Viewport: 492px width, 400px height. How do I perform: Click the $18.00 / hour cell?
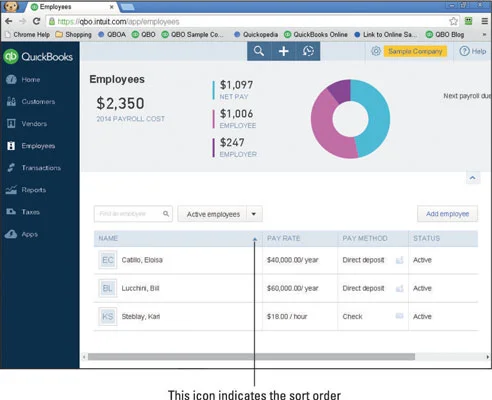click(287, 316)
